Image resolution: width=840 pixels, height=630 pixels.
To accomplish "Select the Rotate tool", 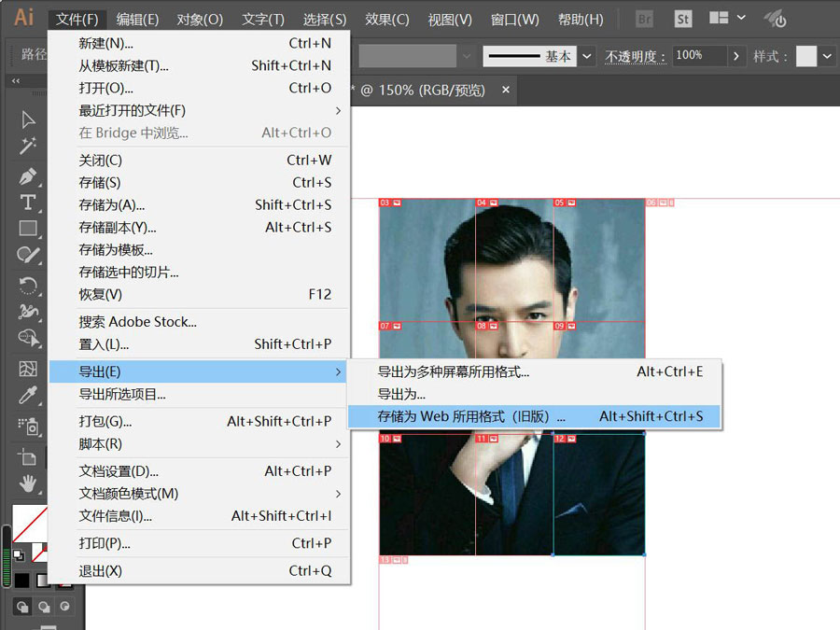I will tap(28, 285).
